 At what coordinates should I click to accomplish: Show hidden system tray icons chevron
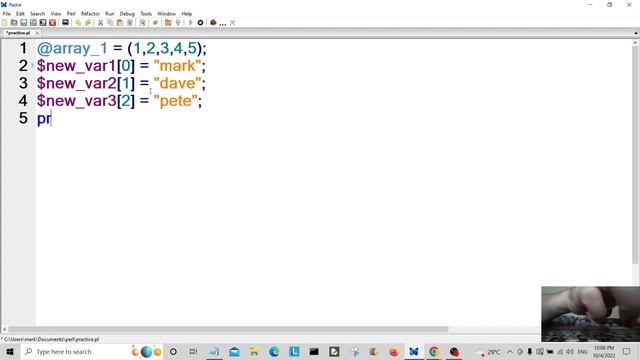pos(510,351)
